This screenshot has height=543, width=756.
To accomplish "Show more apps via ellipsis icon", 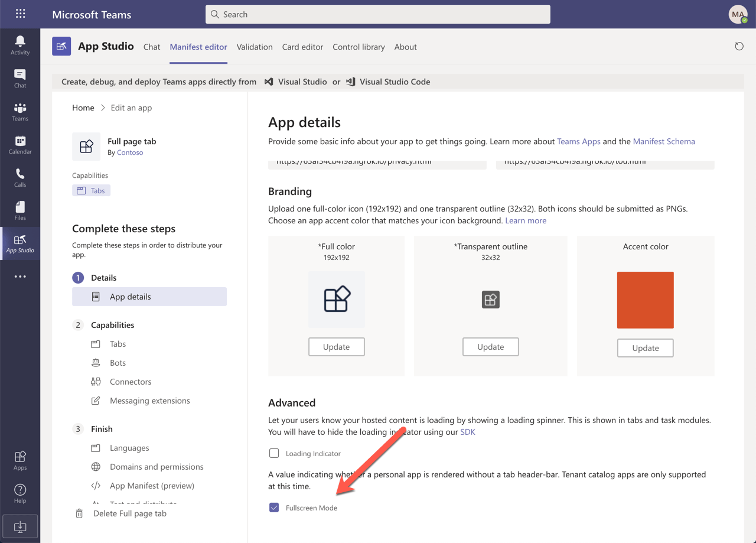I will click(20, 277).
